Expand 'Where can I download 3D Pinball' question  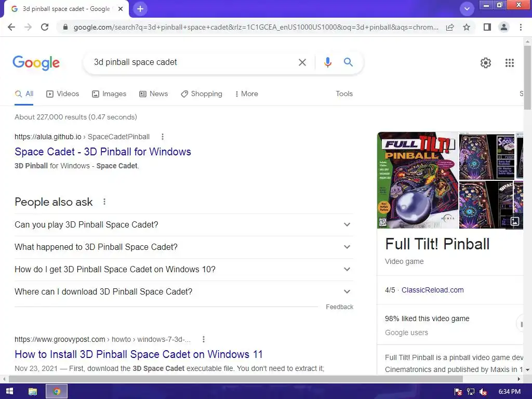point(184,292)
